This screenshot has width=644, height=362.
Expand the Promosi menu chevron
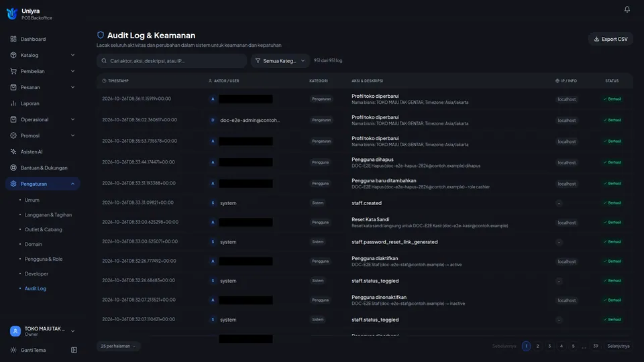[72, 135]
